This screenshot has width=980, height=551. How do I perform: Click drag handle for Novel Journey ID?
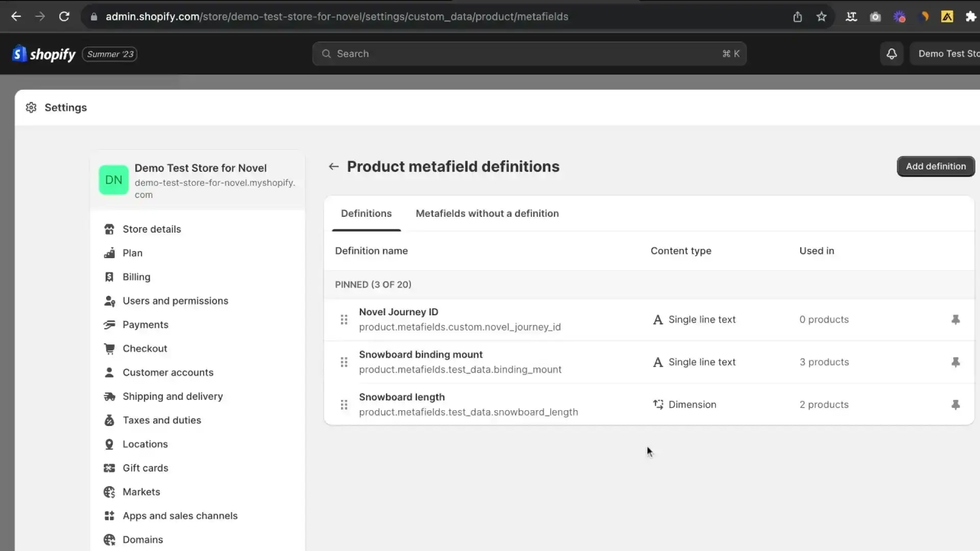[x=344, y=320]
